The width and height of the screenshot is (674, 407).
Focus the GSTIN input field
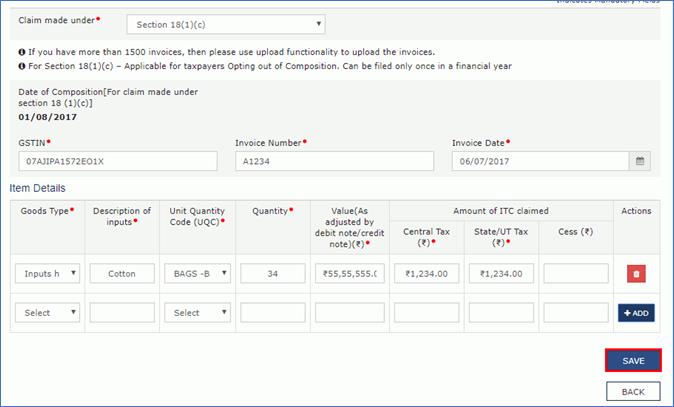coord(118,161)
